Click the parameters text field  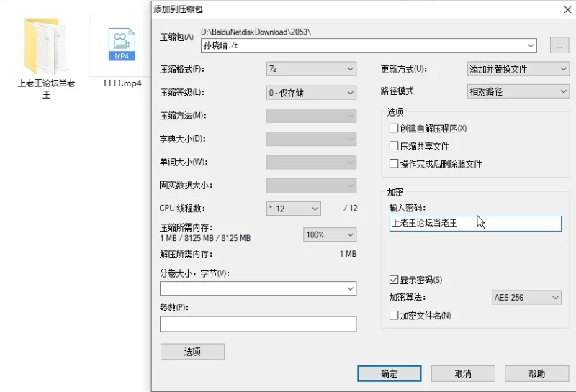[258, 324]
